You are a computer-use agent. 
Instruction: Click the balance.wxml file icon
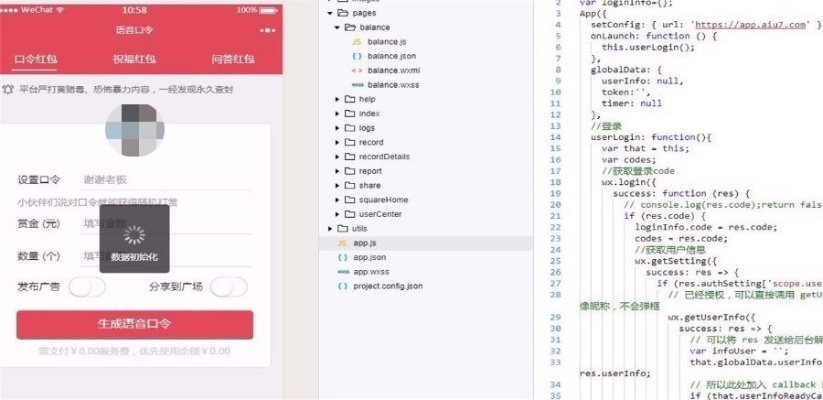(357, 71)
